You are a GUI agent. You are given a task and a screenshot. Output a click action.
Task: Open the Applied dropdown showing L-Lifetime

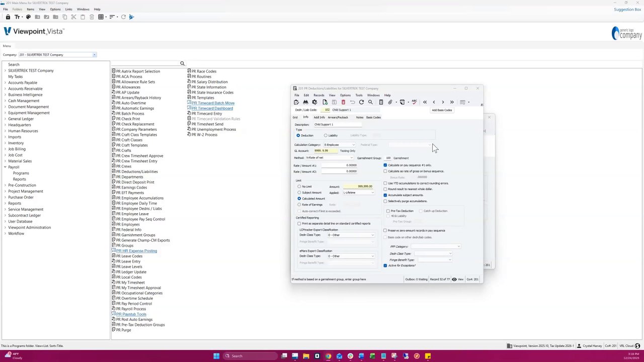(x=372, y=193)
